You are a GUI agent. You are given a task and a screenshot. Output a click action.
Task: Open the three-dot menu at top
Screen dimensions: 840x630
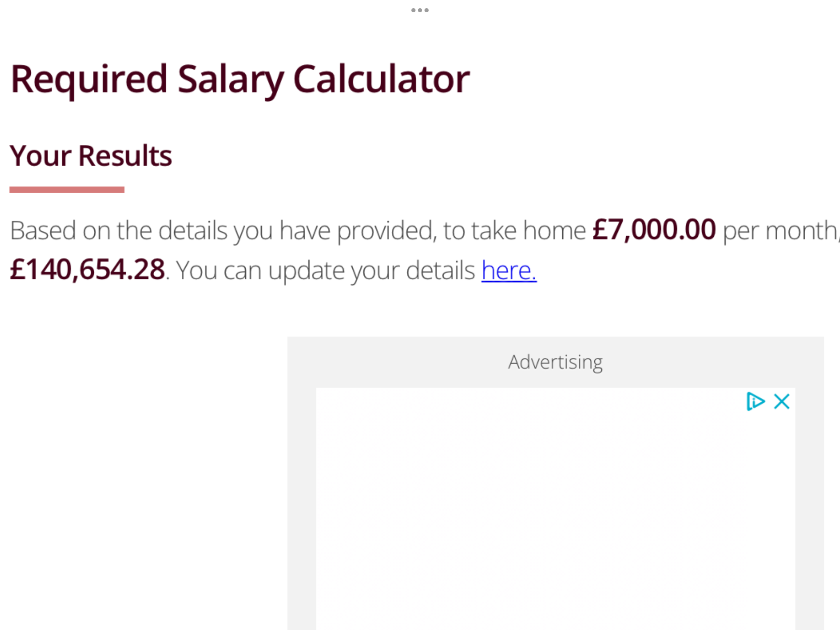[420, 10]
